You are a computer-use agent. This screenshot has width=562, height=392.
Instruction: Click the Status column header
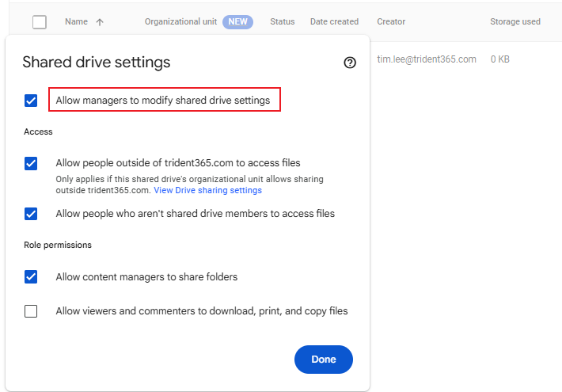[x=283, y=22]
